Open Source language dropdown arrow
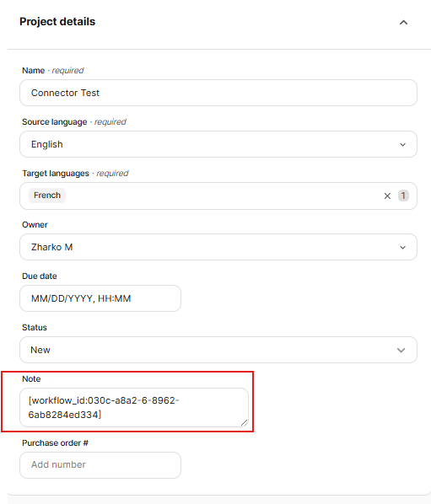Viewport: 431px width, 504px height. [402, 145]
